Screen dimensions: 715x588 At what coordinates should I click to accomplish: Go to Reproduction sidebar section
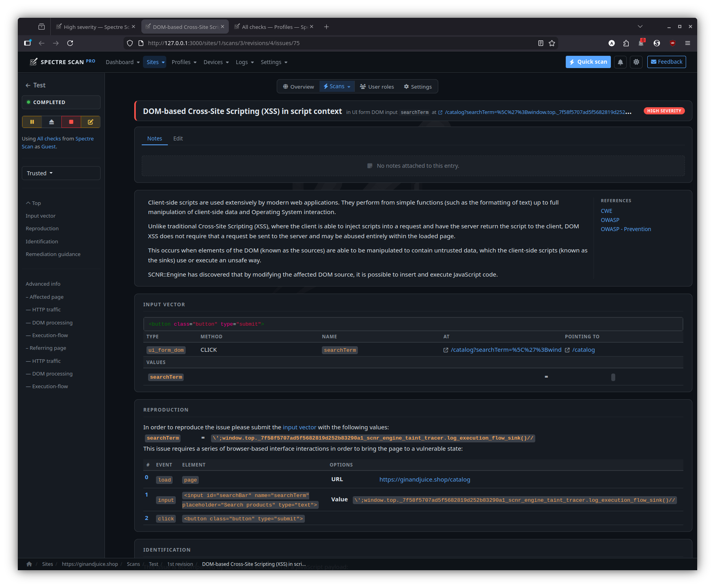pos(42,229)
